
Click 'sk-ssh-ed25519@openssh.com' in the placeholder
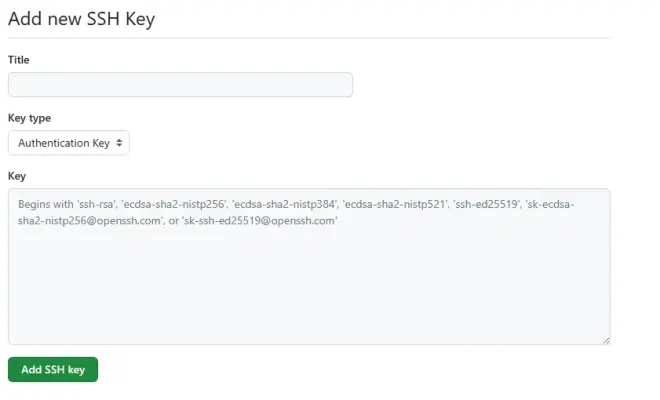click(x=261, y=220)
